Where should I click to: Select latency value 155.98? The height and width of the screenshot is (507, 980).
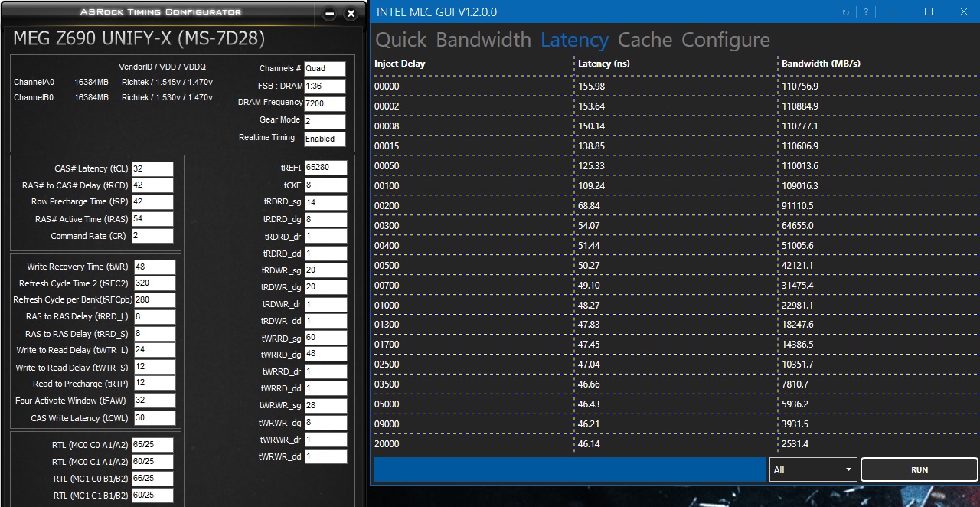(591, 87)
